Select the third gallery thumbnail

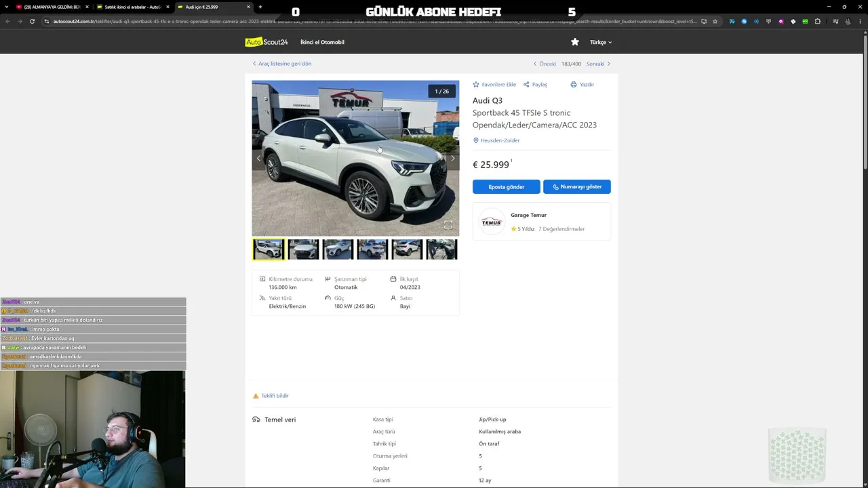pos(338,249)
